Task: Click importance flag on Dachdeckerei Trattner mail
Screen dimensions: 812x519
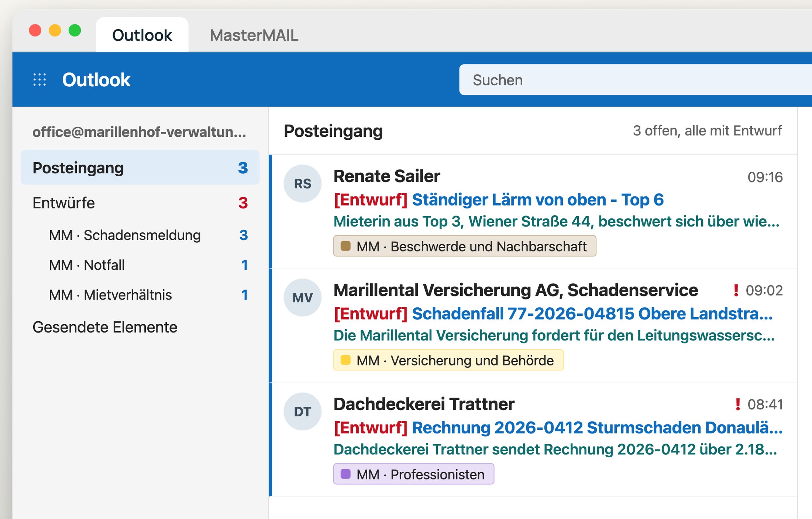Action: pyautogui.click(x=737, y=404)
